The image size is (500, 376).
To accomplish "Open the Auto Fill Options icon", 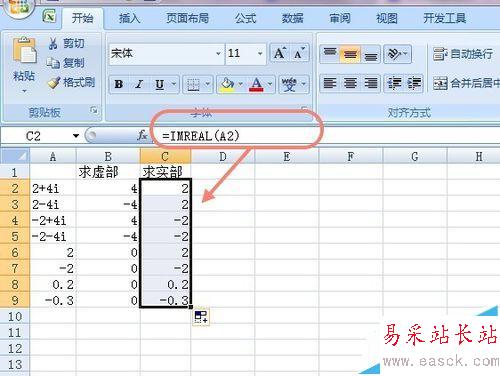I will (201, 317).
